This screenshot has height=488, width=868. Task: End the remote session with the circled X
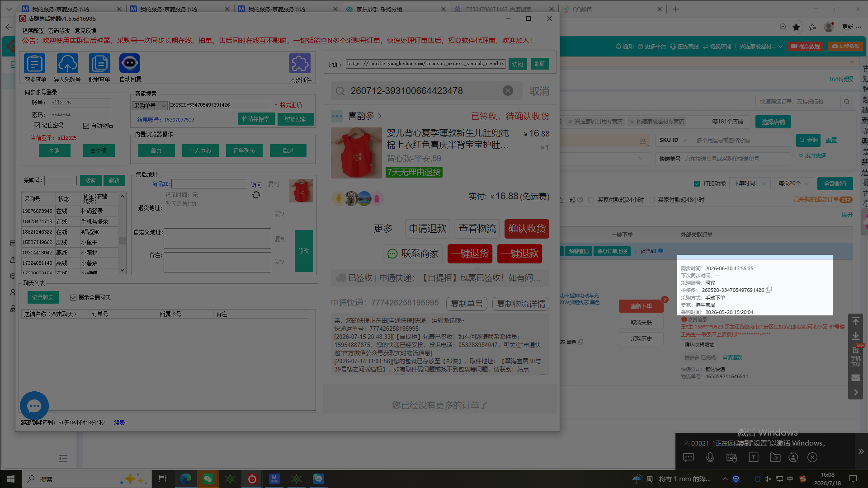[x=812, y=458]
